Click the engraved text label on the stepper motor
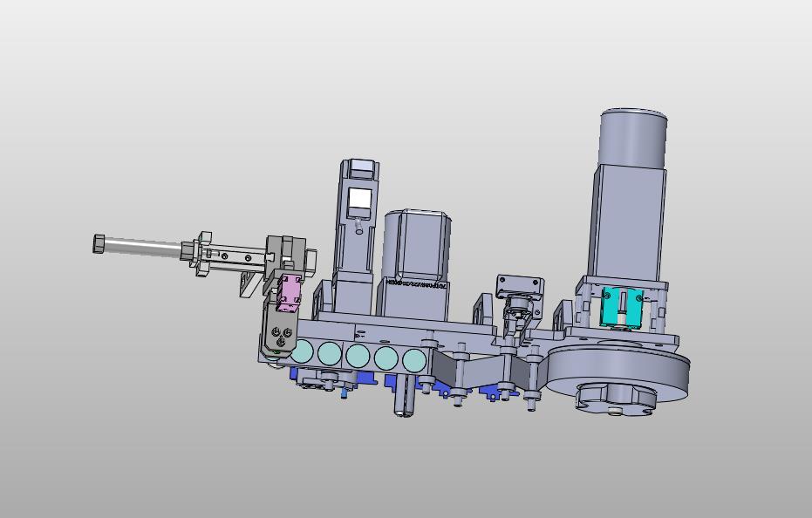 pyautogui.click(x=416, y=285)
